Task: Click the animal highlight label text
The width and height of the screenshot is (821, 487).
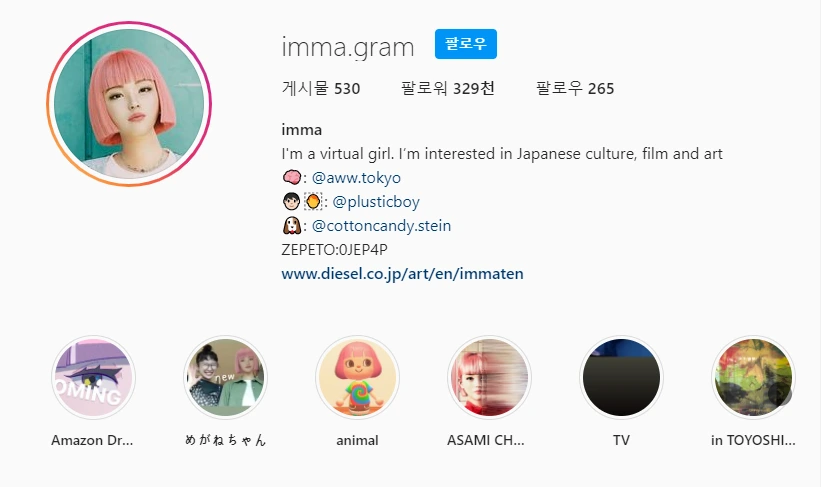Action: pos(358,440)
